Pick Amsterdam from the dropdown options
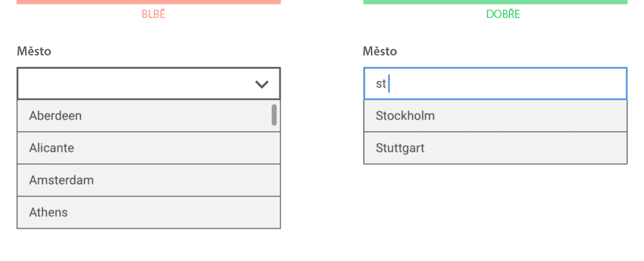 coord(149,180)
